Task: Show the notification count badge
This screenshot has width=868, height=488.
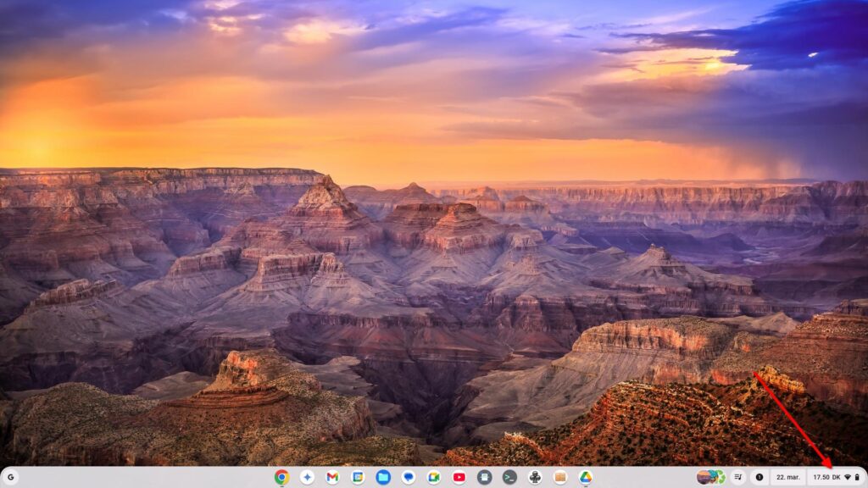Action: coord(759,477)
